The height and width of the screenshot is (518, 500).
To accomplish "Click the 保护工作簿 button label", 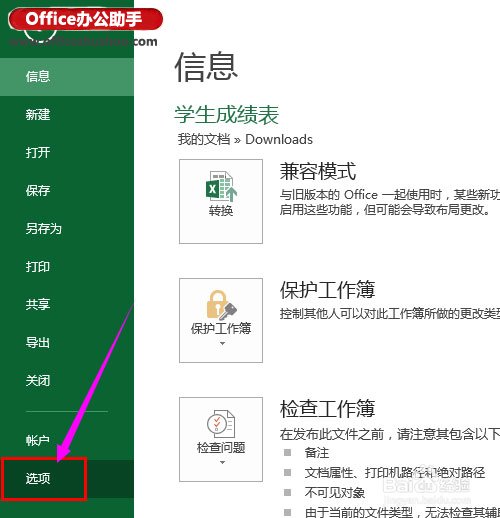I will [221, 329].
